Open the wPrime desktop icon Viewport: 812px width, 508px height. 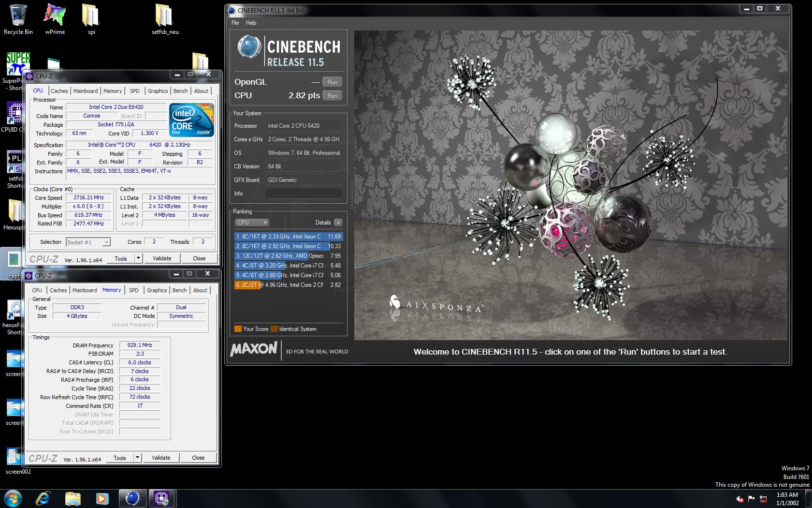pyautogui.click(x=55, y=19)
